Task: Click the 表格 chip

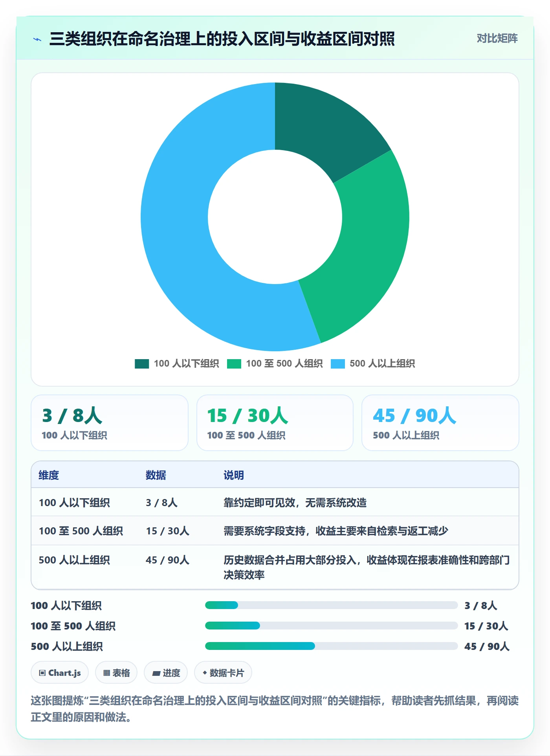Action: pos(116,673)
